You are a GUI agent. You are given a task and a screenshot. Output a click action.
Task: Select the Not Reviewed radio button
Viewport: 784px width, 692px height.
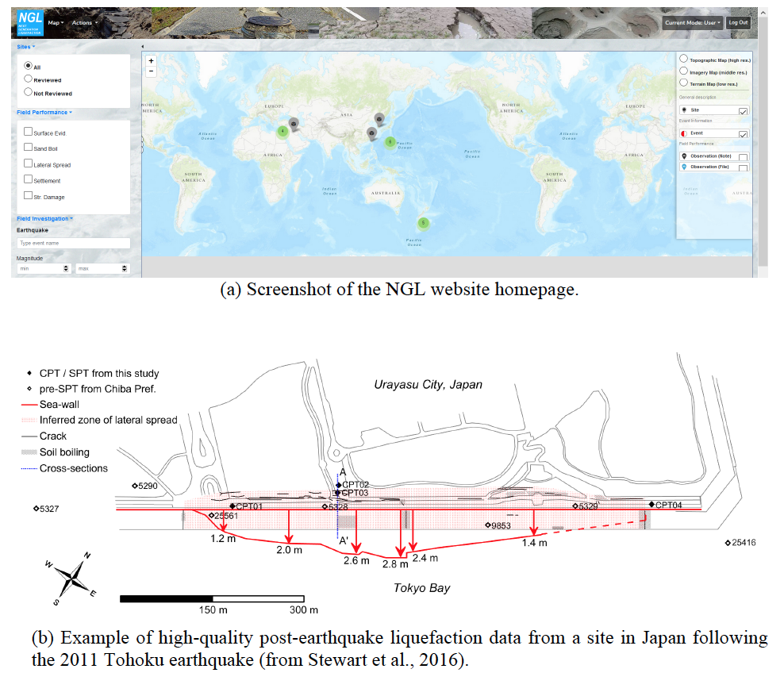click(x=29, y=92)
